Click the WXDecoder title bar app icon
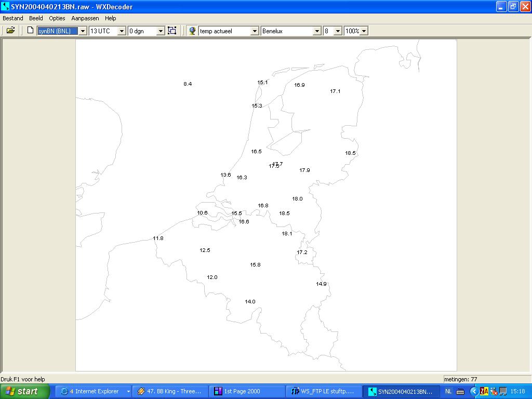 click(5, 6)
